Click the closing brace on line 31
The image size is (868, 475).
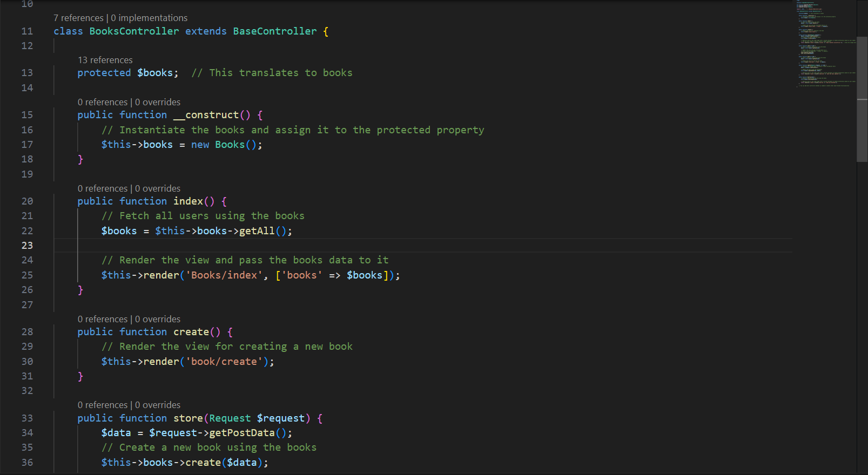[x=80, y=376]
